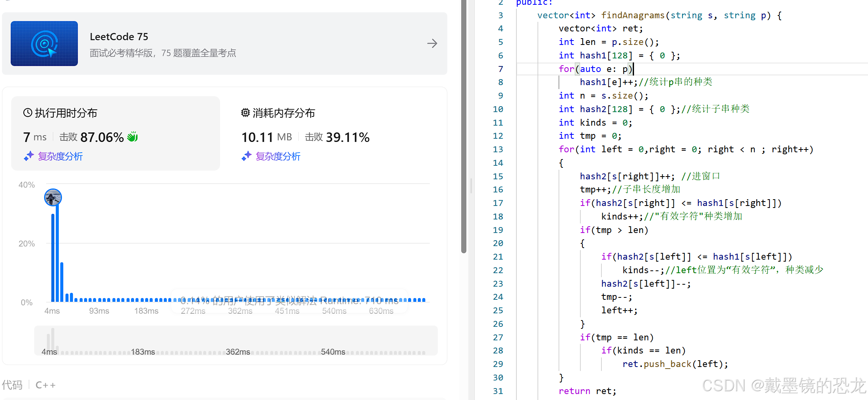Click code line int kinds = 0;
The width and height of the screenshot is (868, 400).
[595, 122]
